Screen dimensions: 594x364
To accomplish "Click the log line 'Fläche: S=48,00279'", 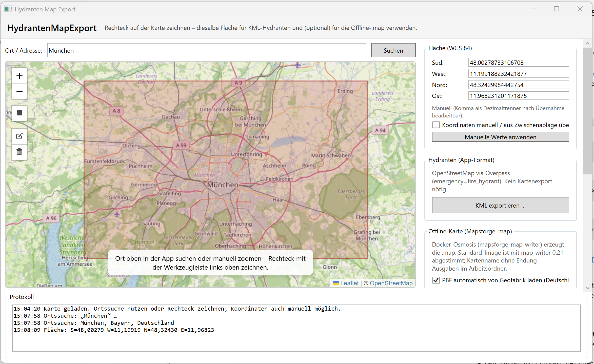I will coord(114,330).
